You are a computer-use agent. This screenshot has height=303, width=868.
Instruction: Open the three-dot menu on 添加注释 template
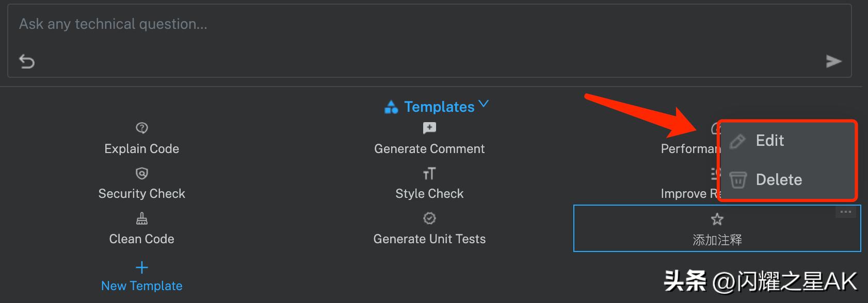coord(845,212)
